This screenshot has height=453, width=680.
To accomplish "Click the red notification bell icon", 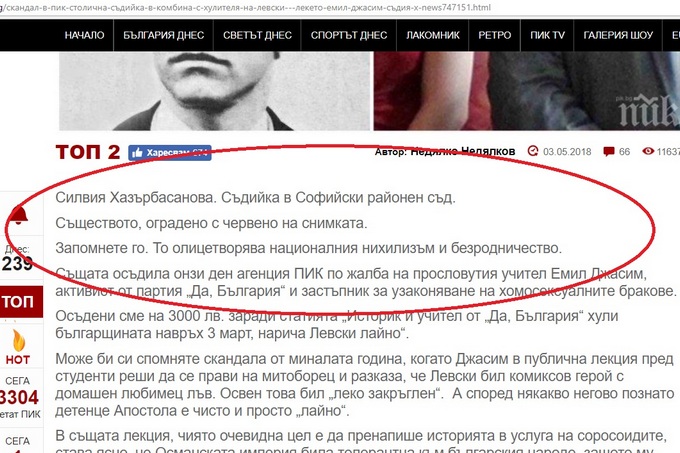I will tap(18, 215).
